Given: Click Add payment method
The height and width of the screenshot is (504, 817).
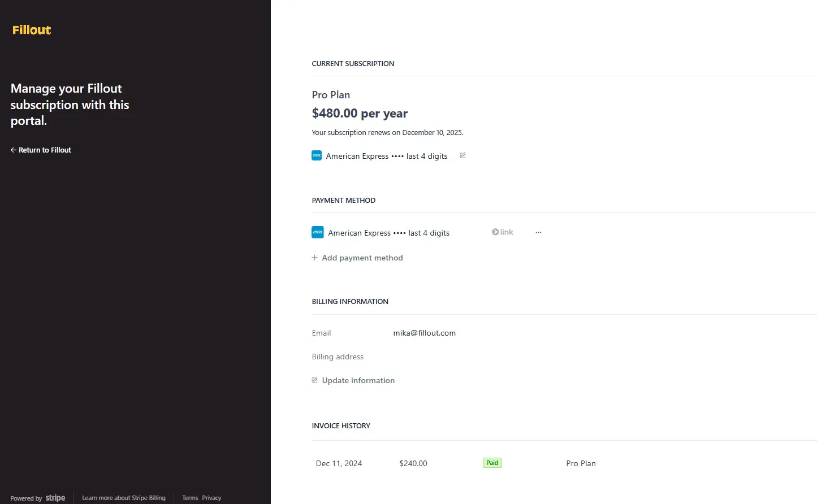Looking at the screenshot, I should pyautogui.click(x=362, y=258).
